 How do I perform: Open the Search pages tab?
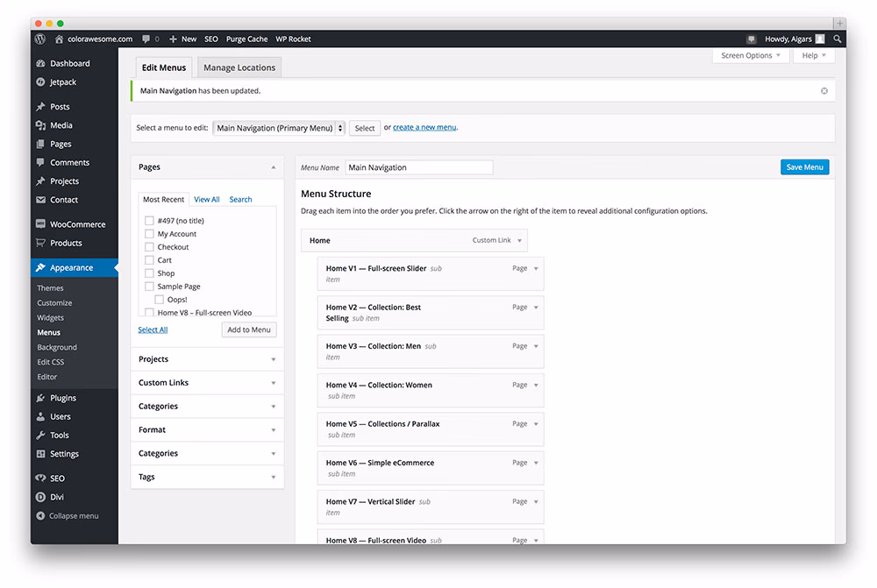coord(240,200)
